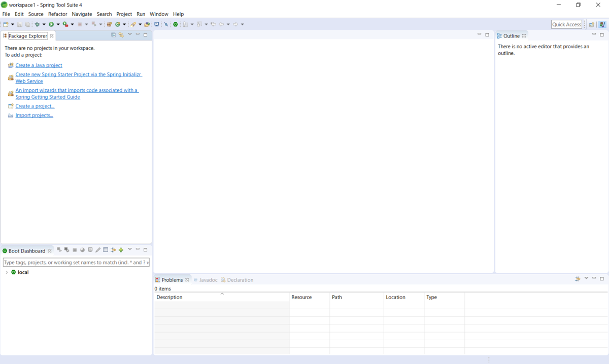Open the Run menu
This screenshot has width=609, height=364.
(141, 14)
